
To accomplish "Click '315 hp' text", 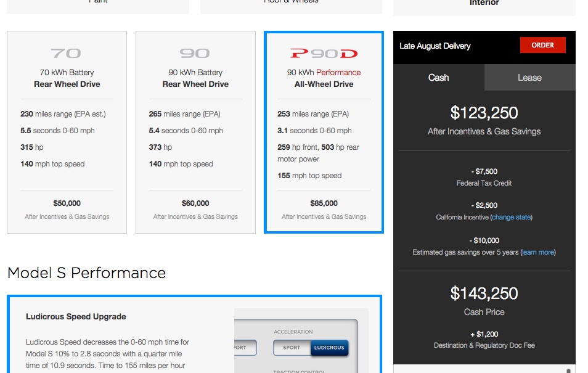I will [x=32, y=147].
